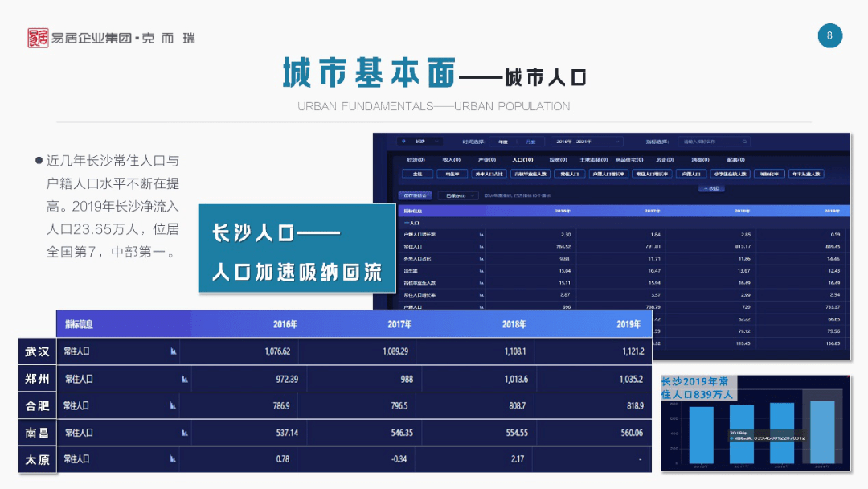868x489 pixels.
Task: Click the chart icon beside 户籍人口增长率 row
Action: [x=481, y=234]
